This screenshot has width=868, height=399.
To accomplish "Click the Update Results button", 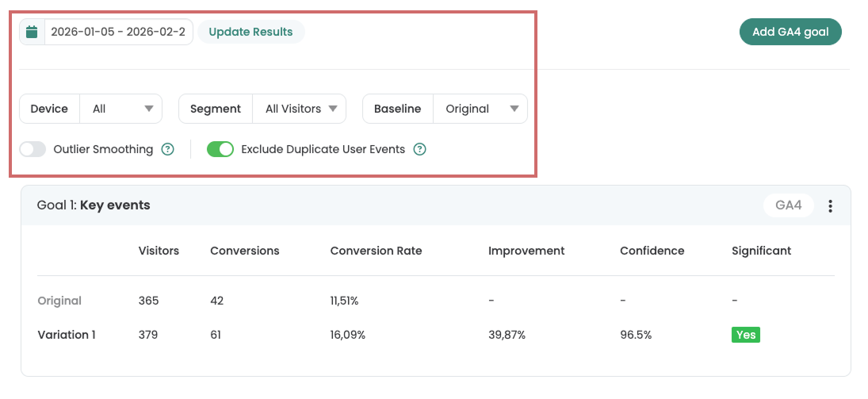I will tap(250, 33).
